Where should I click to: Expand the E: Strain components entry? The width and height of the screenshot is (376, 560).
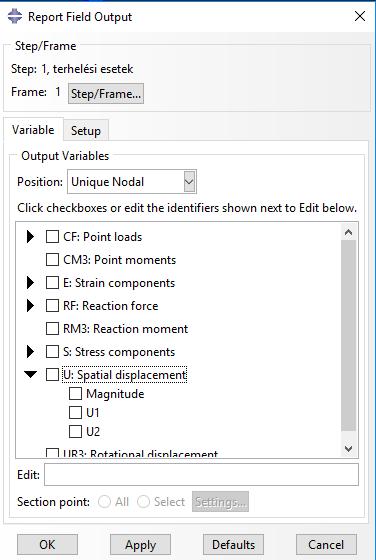pyautogui.click(x=31, y=283)
